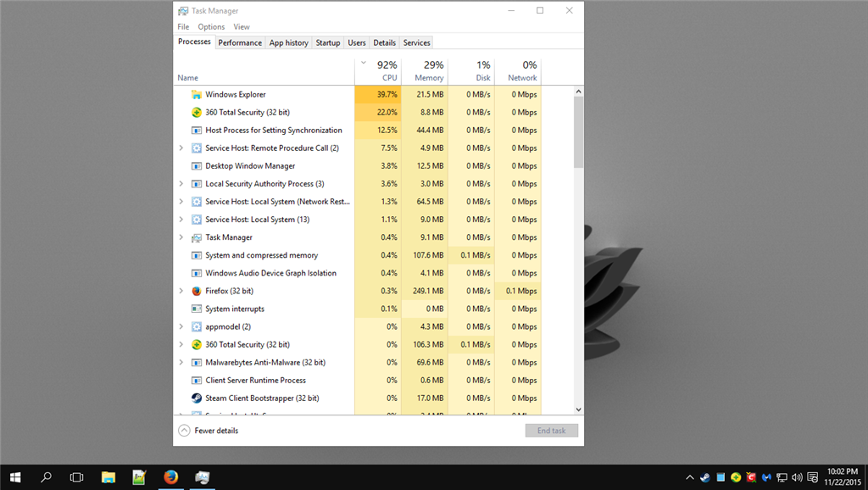This screenshot has height=490, width=868.
Task: Show hidden tray icons chevron
Action: click(x=690, y=477)
